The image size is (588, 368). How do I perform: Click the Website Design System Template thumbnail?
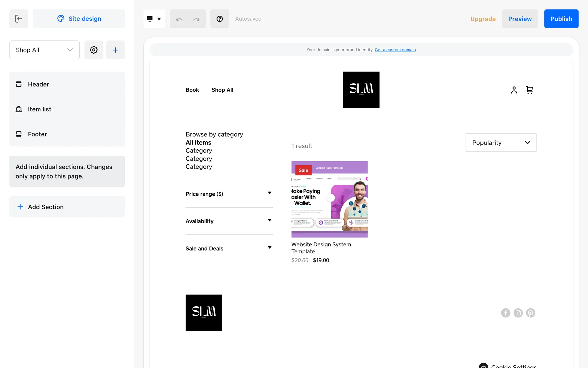[329, 199]
